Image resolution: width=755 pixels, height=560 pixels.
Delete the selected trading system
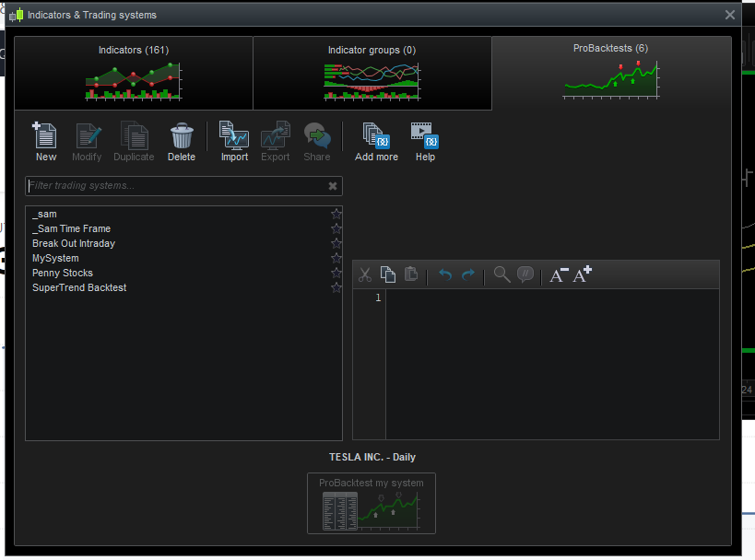[x=182, y=142]
